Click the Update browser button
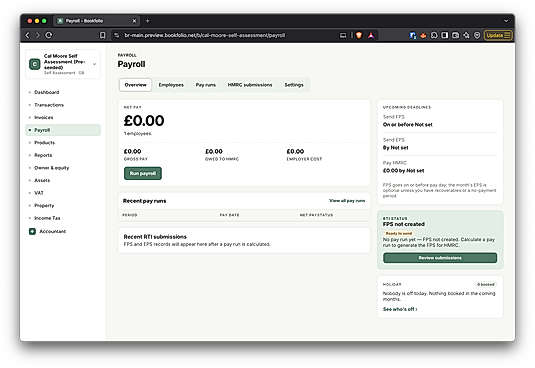 498,35
